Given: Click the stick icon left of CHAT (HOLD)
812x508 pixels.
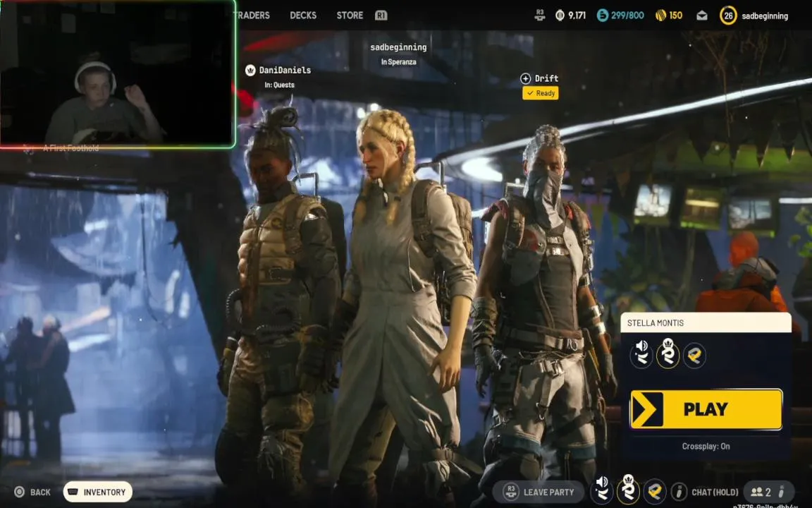Looking at the screenshot, I should pos(679,491).
